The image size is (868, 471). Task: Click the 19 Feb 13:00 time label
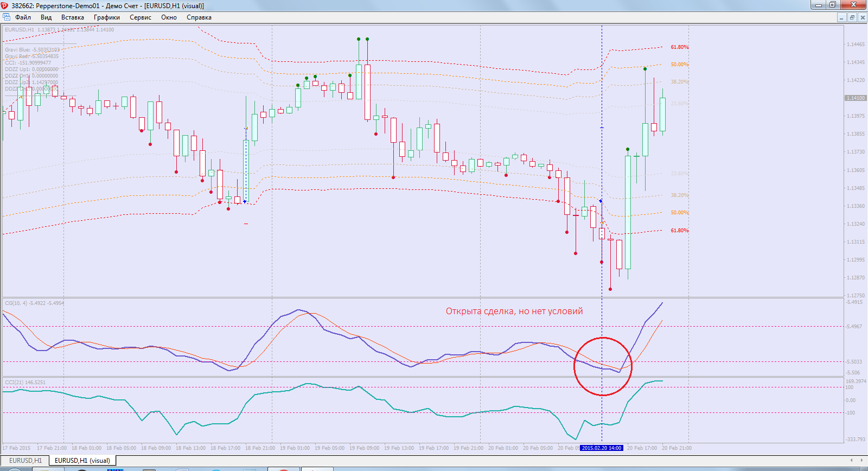[399, 448]
